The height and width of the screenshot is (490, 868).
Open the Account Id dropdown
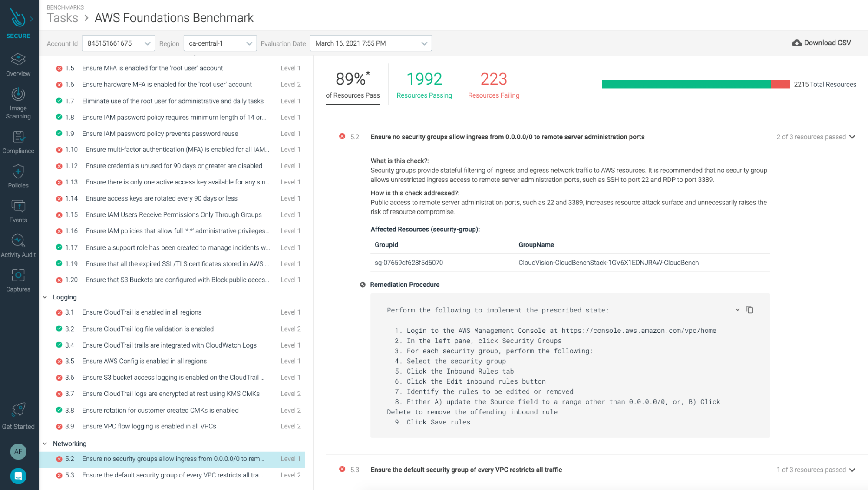[x=118, y=43]
